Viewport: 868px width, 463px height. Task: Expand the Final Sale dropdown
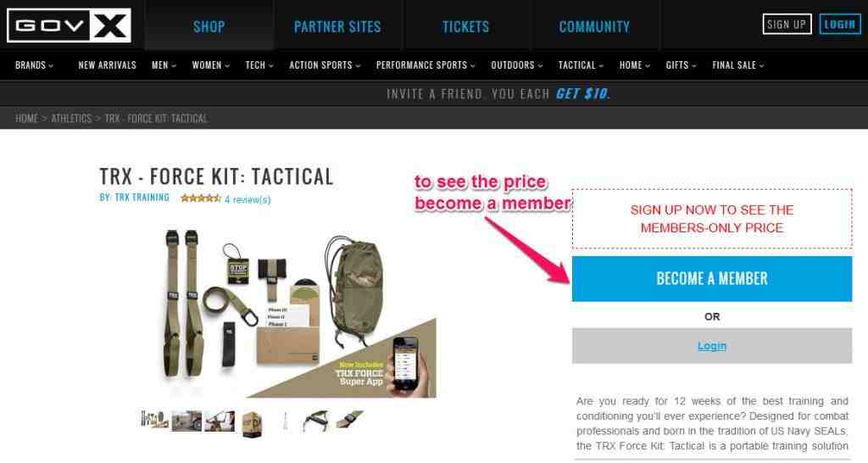738,65
